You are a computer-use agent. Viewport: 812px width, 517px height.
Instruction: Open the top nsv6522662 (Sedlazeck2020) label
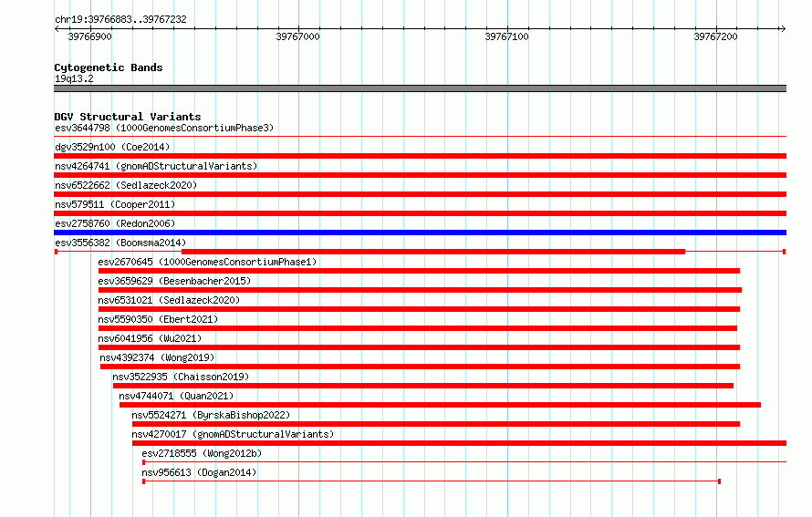(126, 185)
